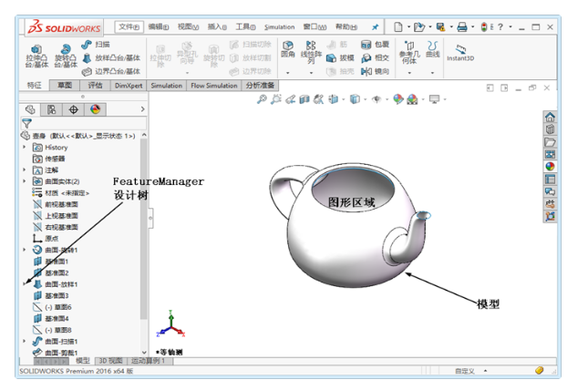Open the Appearances color ball in task pane
The height and width of the screenshot is (380, 588).
point(550,167)
